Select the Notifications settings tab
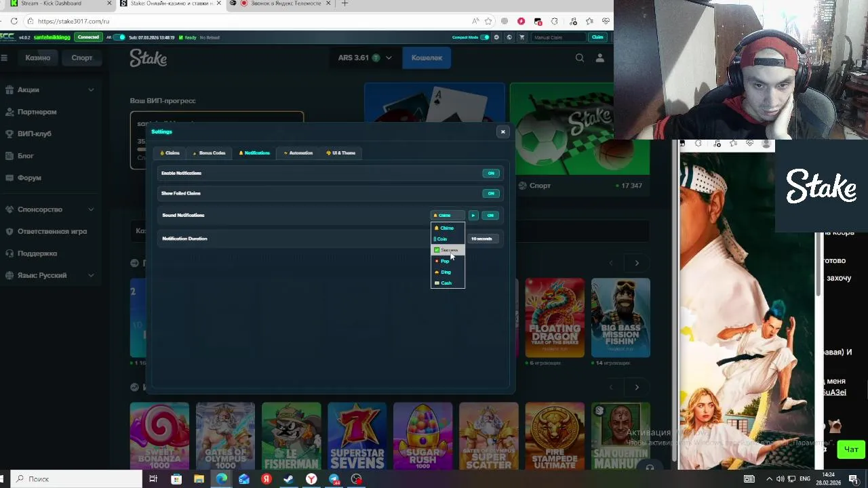868x488 pixels. click(x=254, y=153)
